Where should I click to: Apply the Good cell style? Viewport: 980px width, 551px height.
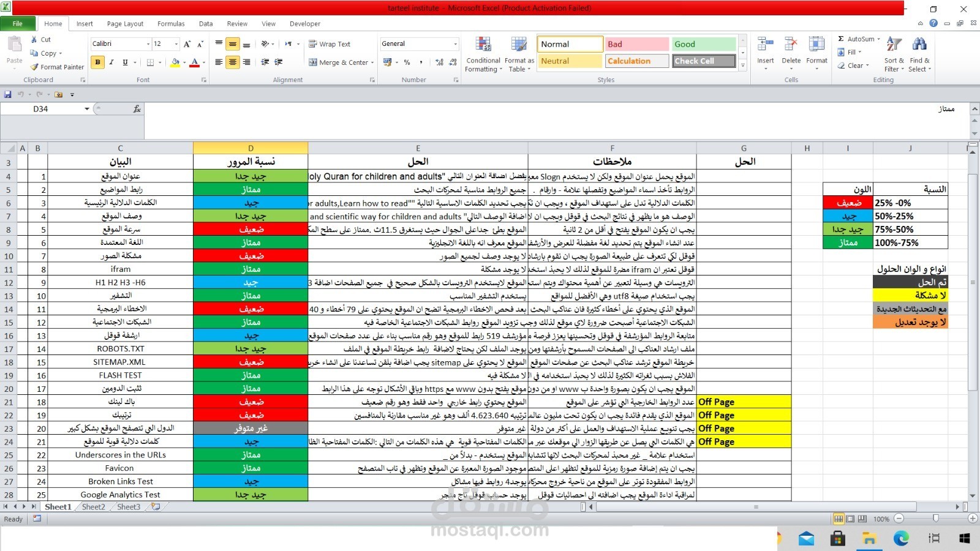click(704, 44)
